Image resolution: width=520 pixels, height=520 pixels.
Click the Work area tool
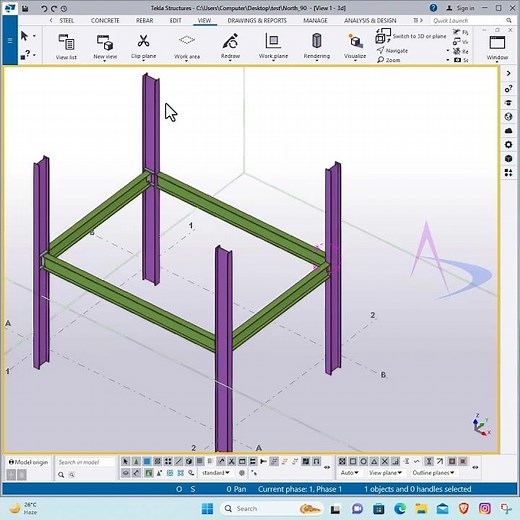pos(187,46)
